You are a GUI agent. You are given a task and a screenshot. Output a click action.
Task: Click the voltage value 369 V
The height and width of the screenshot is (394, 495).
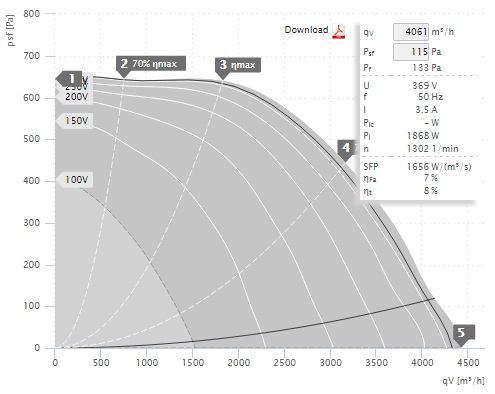point(424,86)
